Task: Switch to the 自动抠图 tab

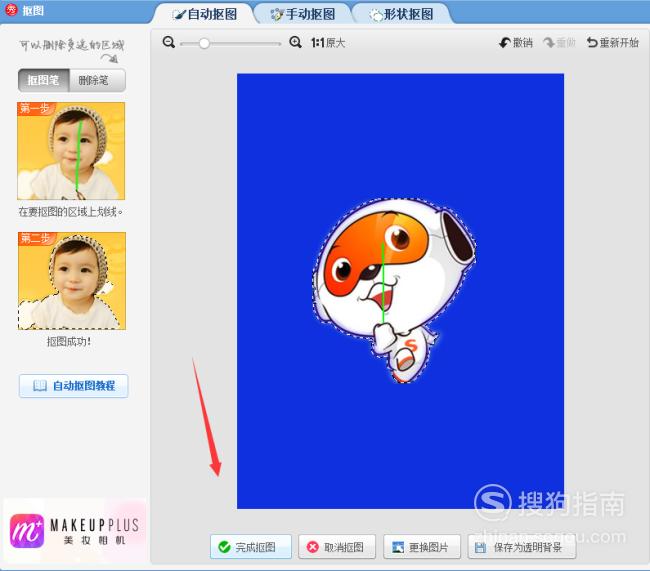Action: pos(205,15)
